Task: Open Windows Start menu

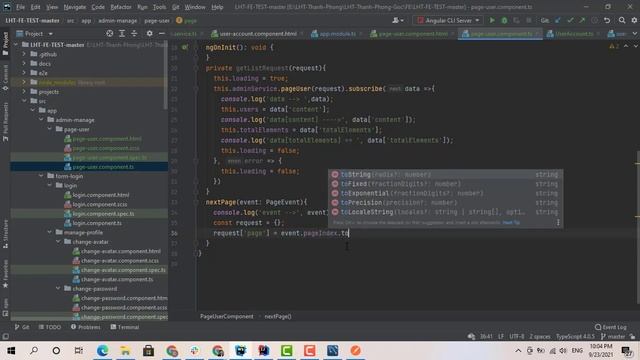Action: (11, 351)
